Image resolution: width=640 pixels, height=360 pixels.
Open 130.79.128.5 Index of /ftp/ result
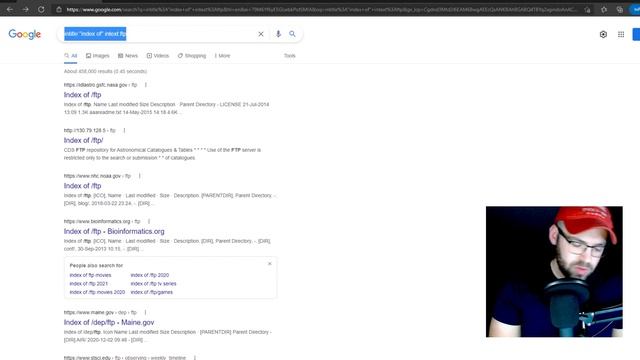point(83,140)
